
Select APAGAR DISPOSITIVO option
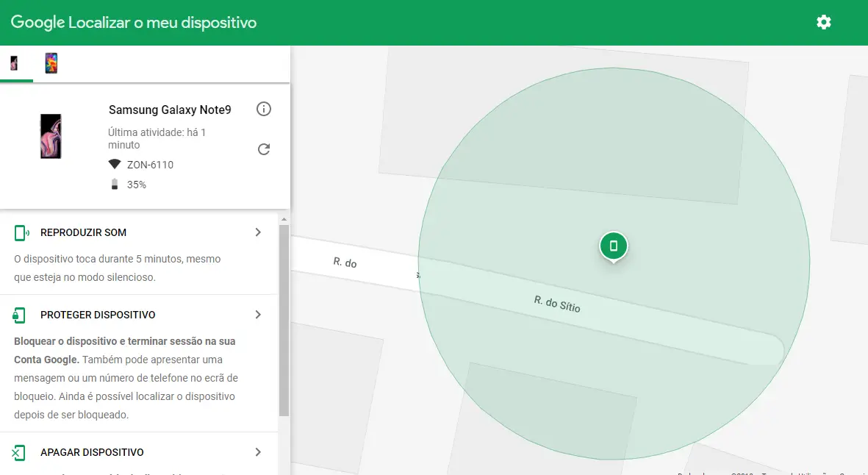pos(92,452)
